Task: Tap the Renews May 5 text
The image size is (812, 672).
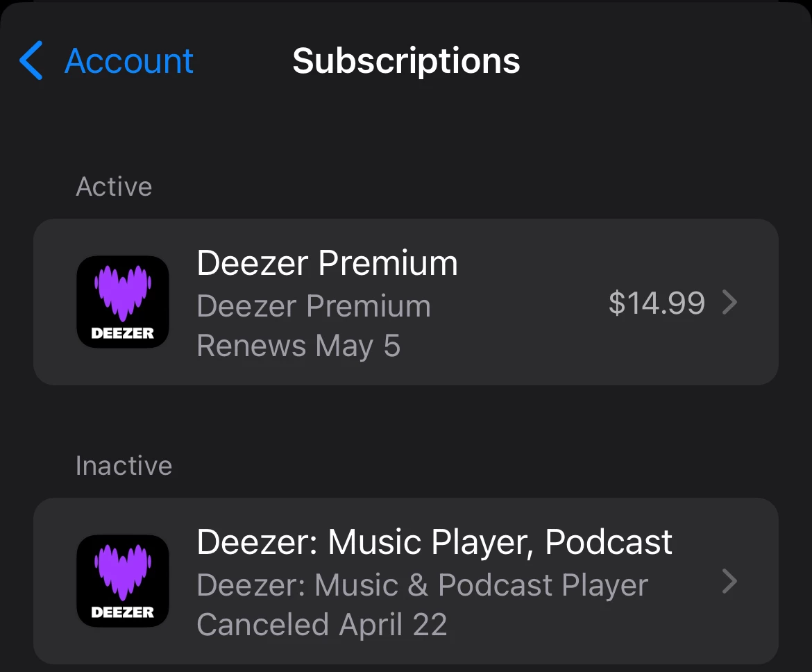Action: [x=299, y=346]
